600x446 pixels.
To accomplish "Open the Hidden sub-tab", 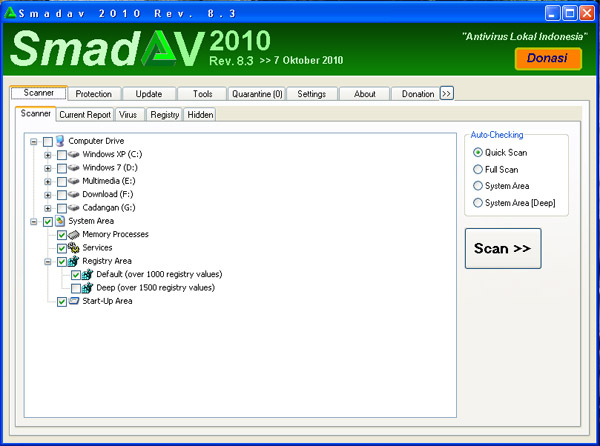I will pos(200,114).
